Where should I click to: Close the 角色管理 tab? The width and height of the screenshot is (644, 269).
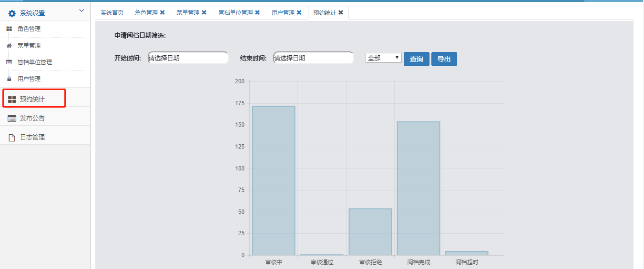(163, 13)
